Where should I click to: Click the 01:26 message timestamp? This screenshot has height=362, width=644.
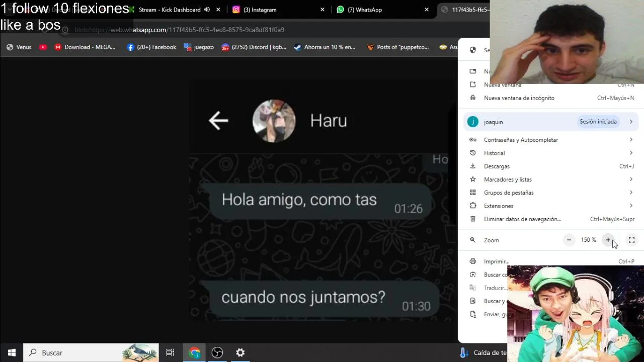pyautogui.click(x=408, y=209)
